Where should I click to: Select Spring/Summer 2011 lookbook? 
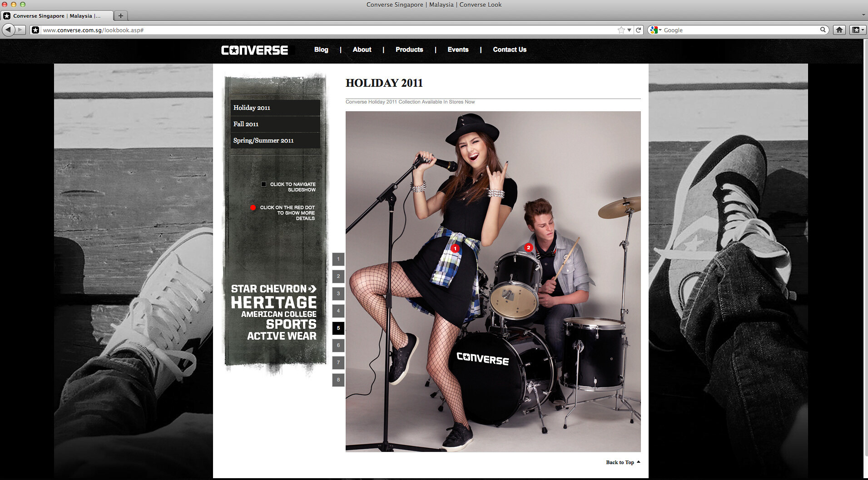point(275,140)
